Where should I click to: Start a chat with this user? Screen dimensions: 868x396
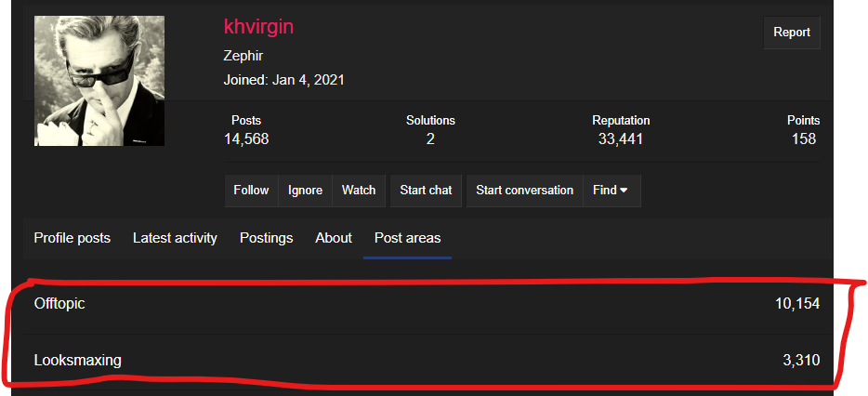(426, 191)
